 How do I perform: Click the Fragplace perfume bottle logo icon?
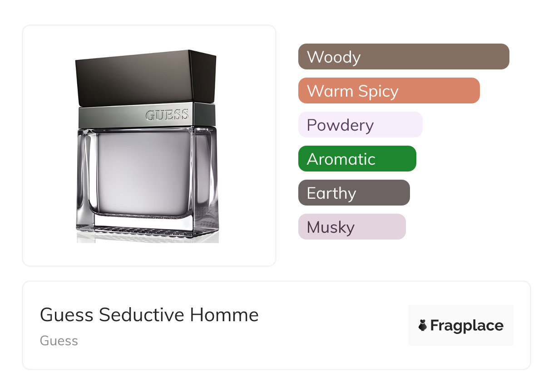tap(423, 325)
